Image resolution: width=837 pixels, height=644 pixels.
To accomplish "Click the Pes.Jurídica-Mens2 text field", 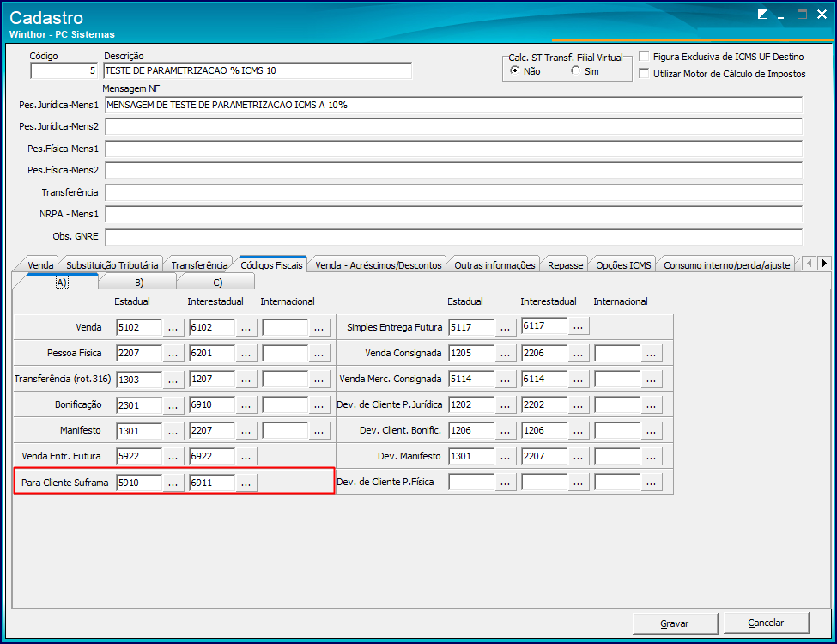I will tap(453, 127).
